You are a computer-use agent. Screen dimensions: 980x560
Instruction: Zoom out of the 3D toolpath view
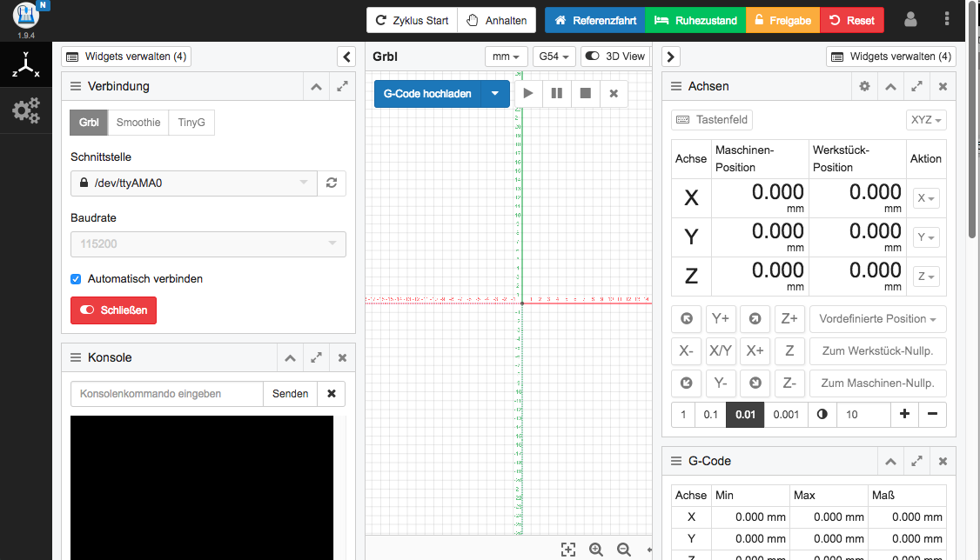click(x=624, y=550)
